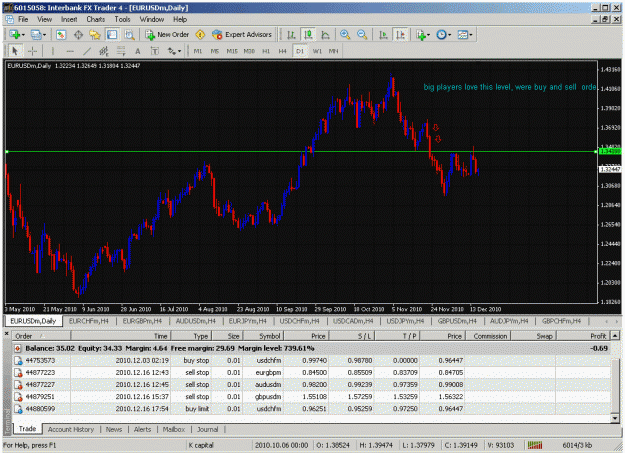Click the Symbol column header
The image size is (625, 453).
(263, 336)
